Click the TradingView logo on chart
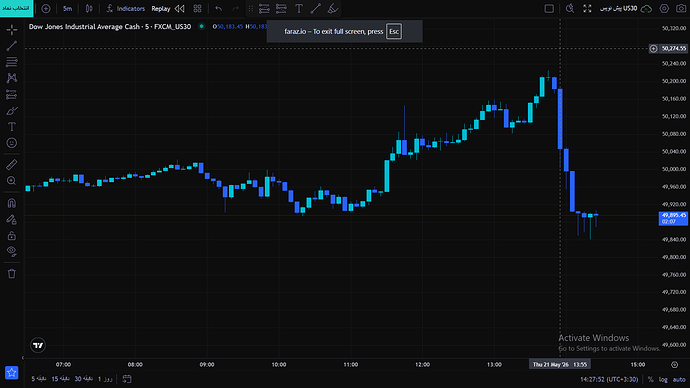The image size is (690, 388). (38, 345)
